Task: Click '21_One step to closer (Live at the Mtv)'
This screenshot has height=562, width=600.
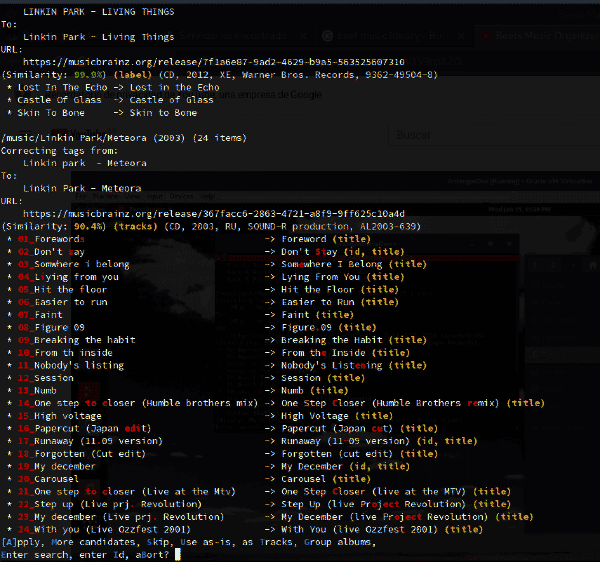Action: (x=126, y=491)
